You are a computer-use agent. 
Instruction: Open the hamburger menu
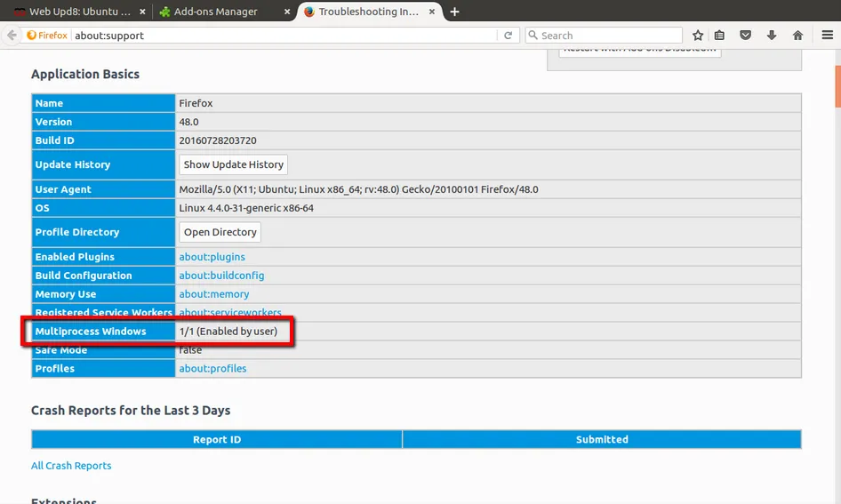coord(826,36)
